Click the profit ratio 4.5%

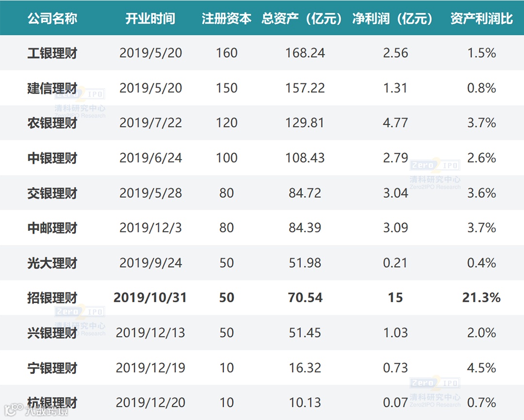coord(482,368)
